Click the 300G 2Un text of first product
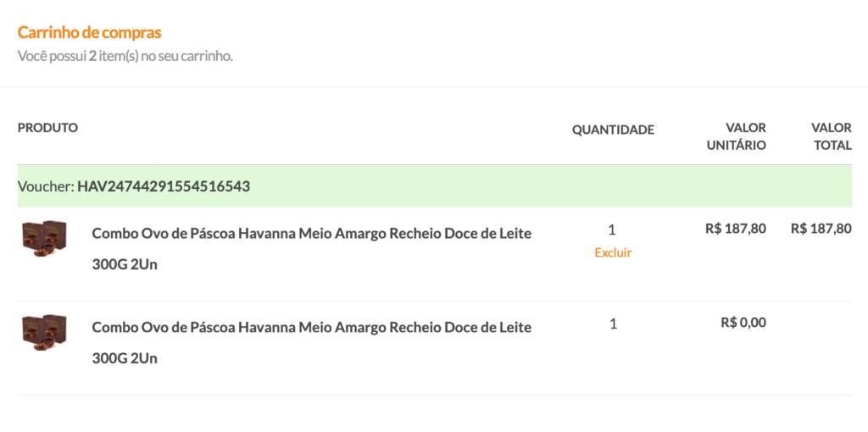Screen dimensions: 868x432 point(125,264)
